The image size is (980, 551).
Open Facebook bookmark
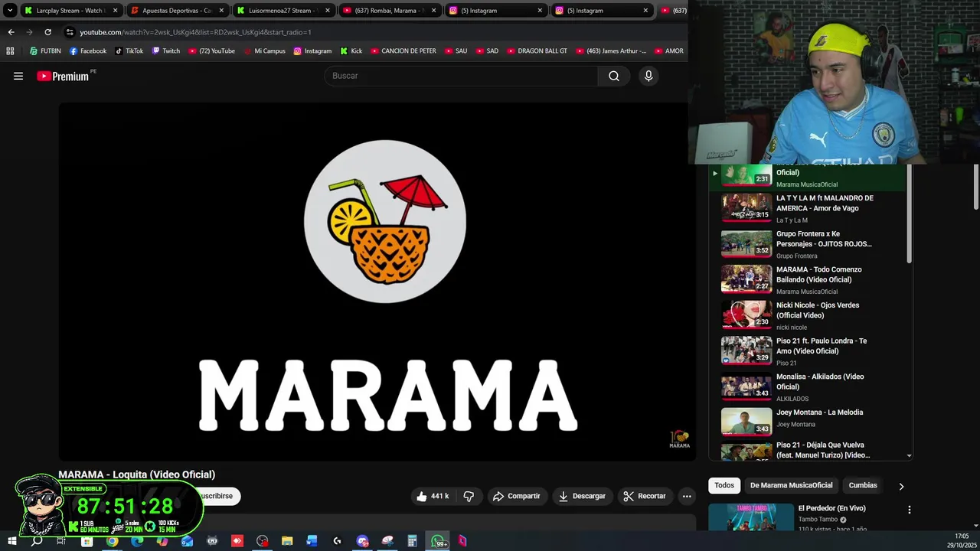coord(88,51)
